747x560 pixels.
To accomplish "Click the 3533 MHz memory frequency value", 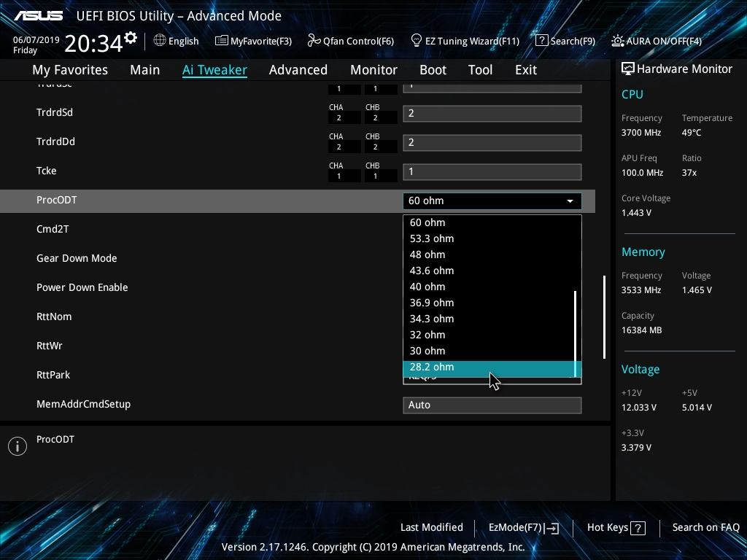I will pyautogui.click(x=640, y=290).
